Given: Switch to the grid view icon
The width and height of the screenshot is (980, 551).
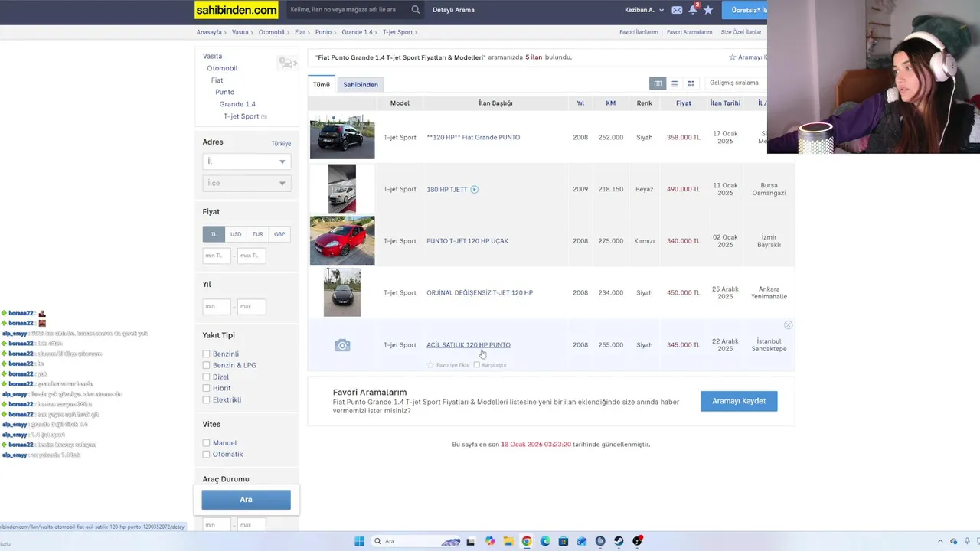Looking at the screenshot, I should click(x=691, y=83).
